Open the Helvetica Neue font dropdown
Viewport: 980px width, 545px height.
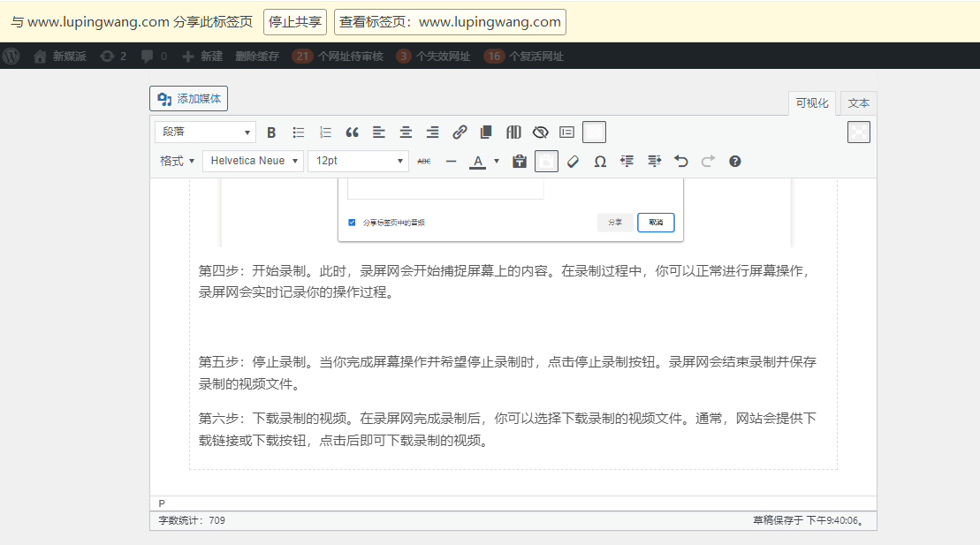[253, 161]
